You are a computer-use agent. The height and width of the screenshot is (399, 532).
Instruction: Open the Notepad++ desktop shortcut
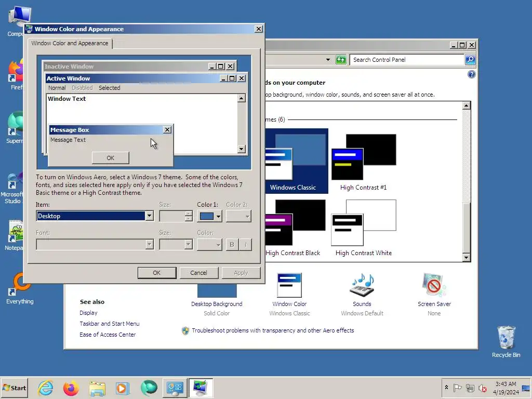coord(14,235)
